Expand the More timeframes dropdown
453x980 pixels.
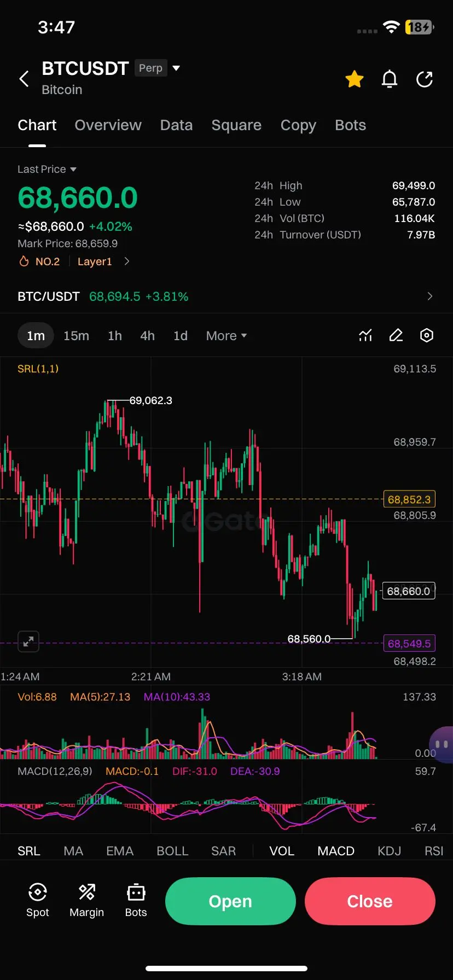(226, 336)
